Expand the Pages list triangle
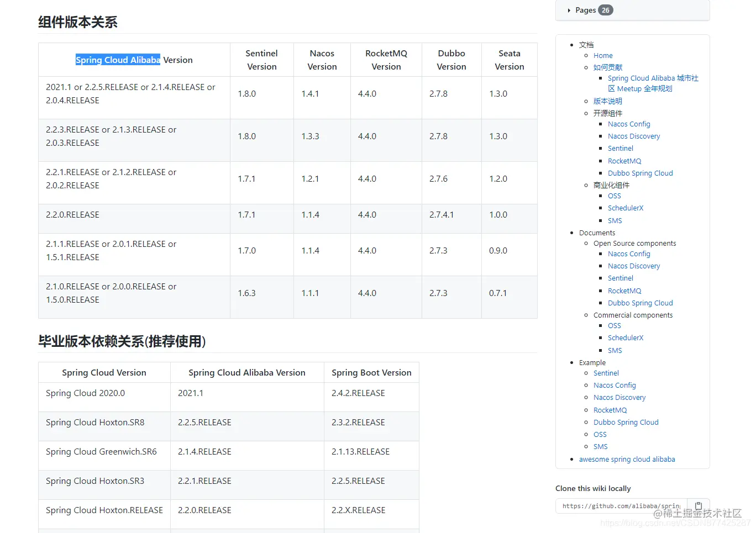The image size is (756, 533). tap(569, 10)
